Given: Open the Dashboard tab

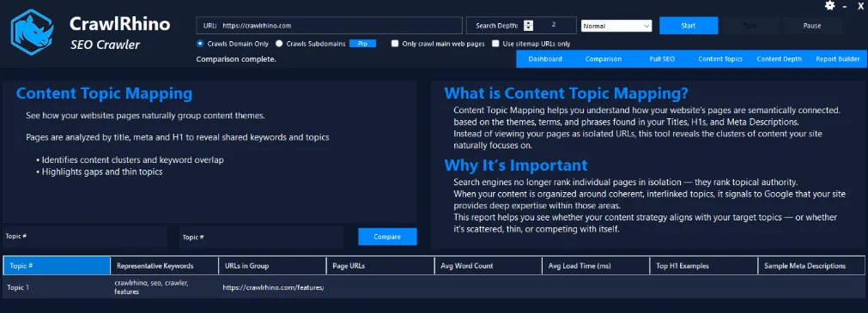Looking at the screenshot, I should click(x=545, y=59).
